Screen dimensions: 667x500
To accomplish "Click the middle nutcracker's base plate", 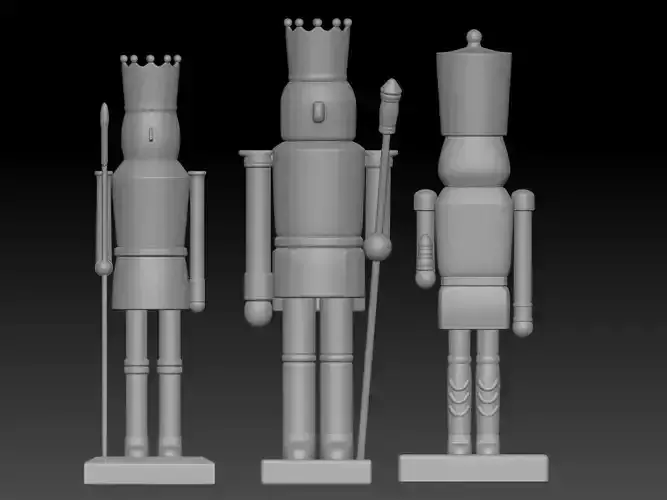I will click(x=316, y=471).
